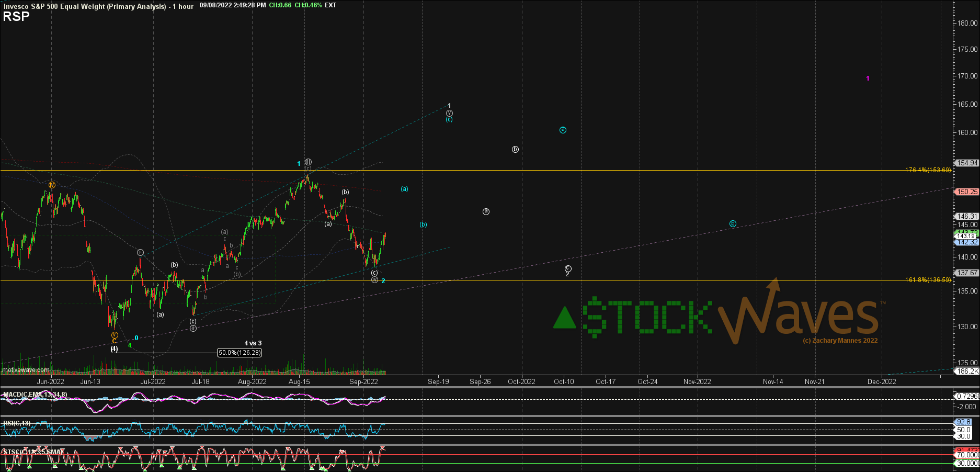
Task: Click the 50.0%(126.28) retracement label box
Action: point(240,353)
